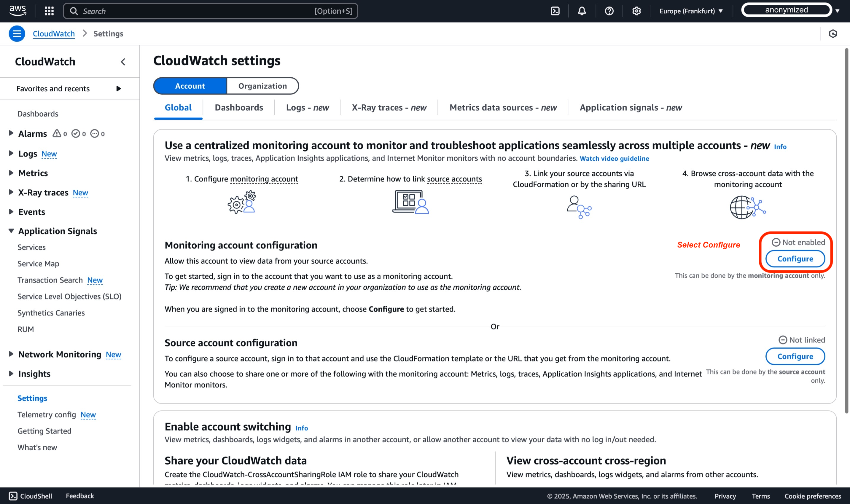This screenshot has height=504, width=850.
Task: Click the Settings gear icon in top nav
Action: click(x=636, y=11)
